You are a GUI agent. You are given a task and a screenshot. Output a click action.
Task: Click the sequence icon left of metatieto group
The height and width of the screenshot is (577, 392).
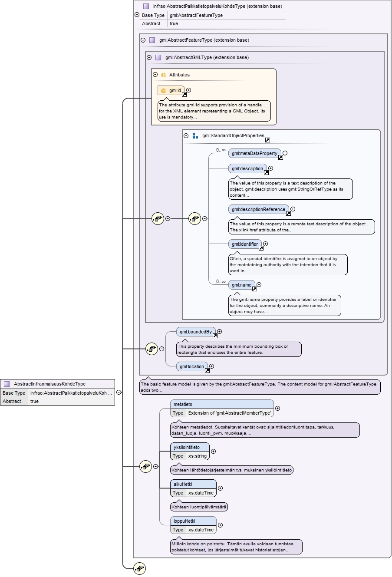[146, 466]
